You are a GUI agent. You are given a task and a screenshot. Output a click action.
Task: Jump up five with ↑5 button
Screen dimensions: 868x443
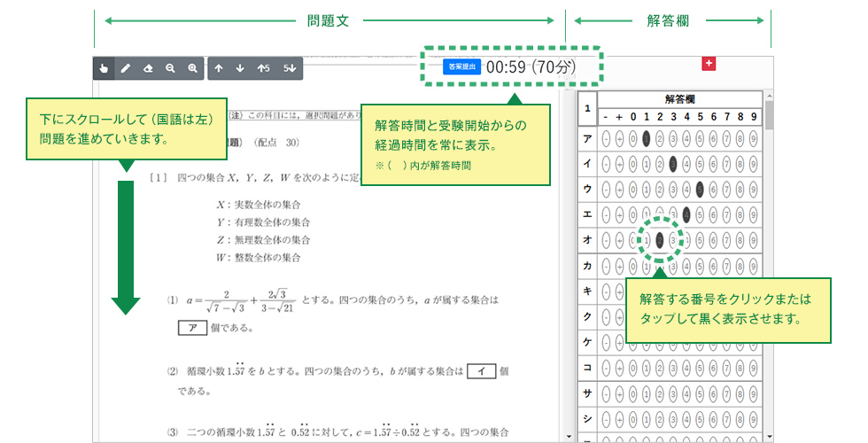pyautogui.click(x=264, y=69)
